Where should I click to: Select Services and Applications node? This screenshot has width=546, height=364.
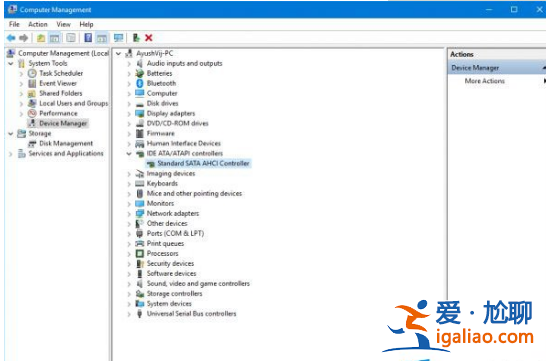[66, 154]
